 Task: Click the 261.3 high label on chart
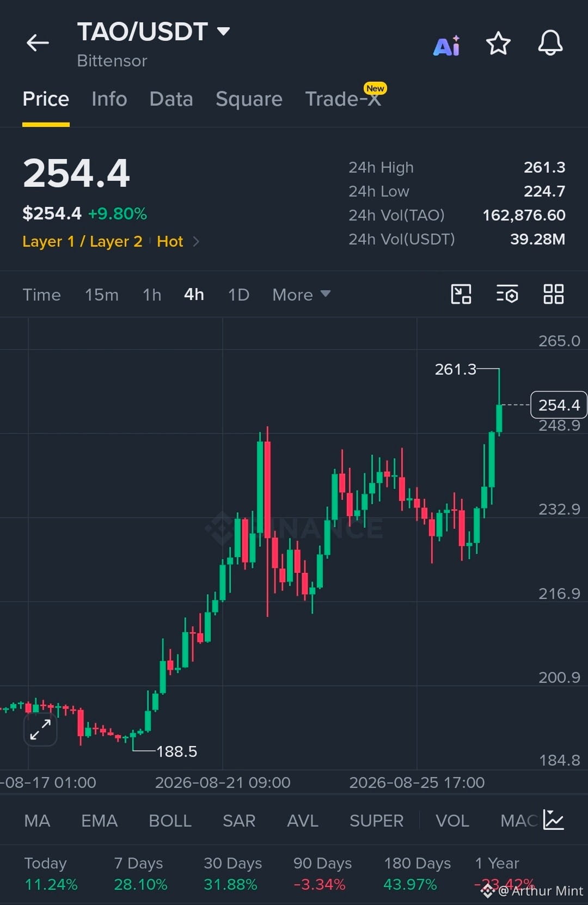[x=455, y=369]
